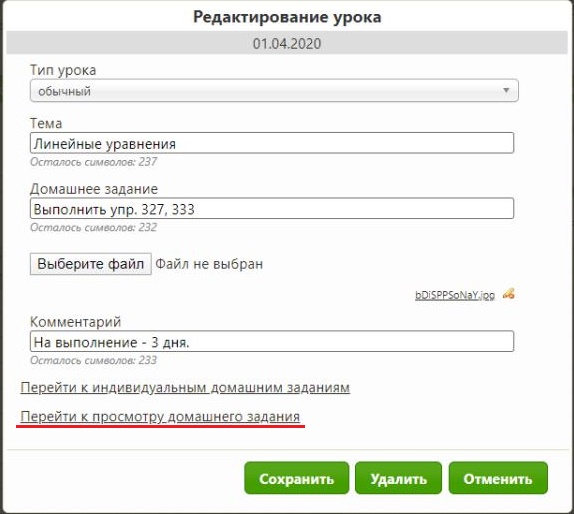The width and height of the screenshot is (574, 514).
Task: Select the Тип урока label
Action: tap(63, 70)
